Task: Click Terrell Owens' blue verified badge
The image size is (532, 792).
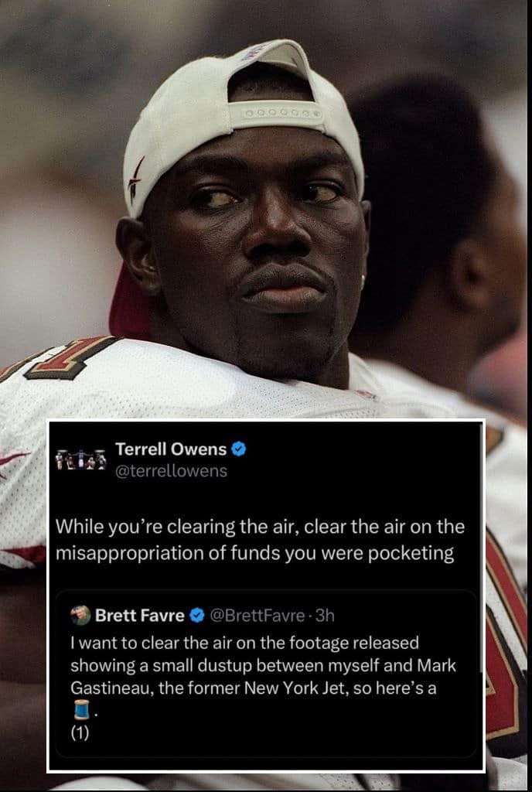Action: coord(238,449)
